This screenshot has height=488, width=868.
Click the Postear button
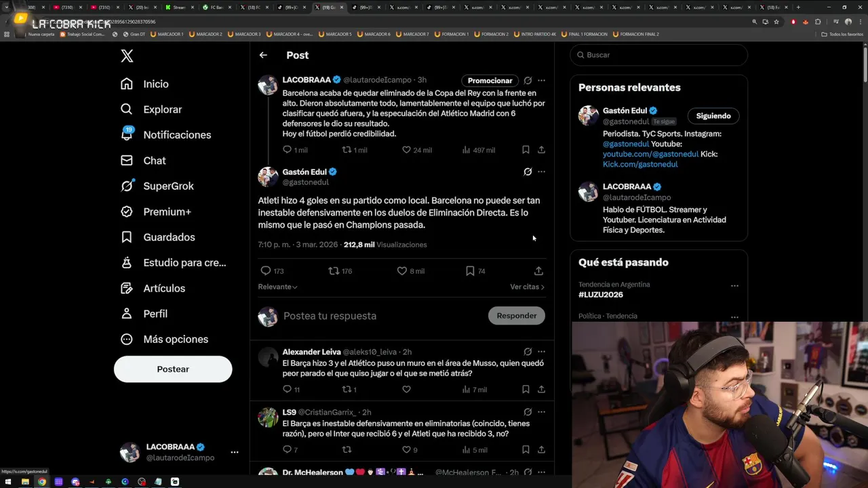click(173, 369)
